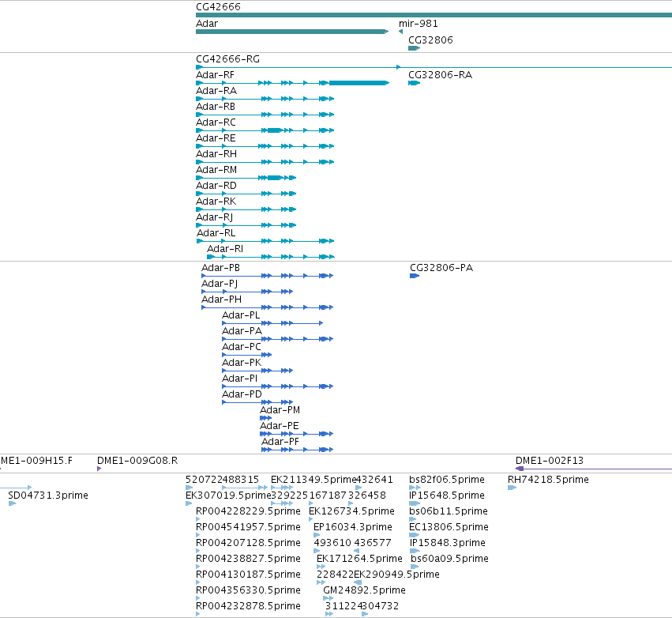
Task: Click the Adar-PK protein label
Action: pos(242,364)
